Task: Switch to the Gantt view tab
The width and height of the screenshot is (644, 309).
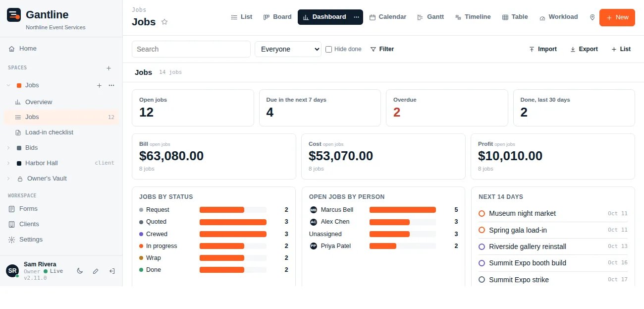Action: (430, 17)
